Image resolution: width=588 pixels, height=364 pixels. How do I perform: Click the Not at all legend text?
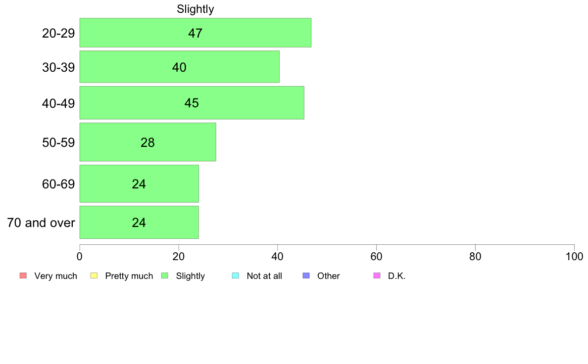point(264,276)
